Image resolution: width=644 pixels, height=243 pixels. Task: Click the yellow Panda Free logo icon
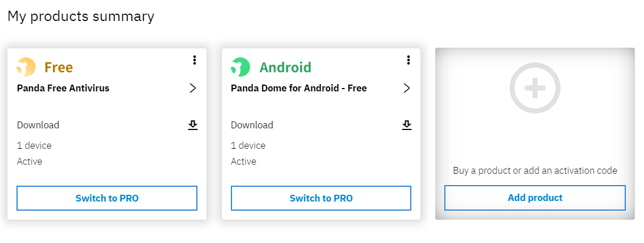tap(26, 67)
